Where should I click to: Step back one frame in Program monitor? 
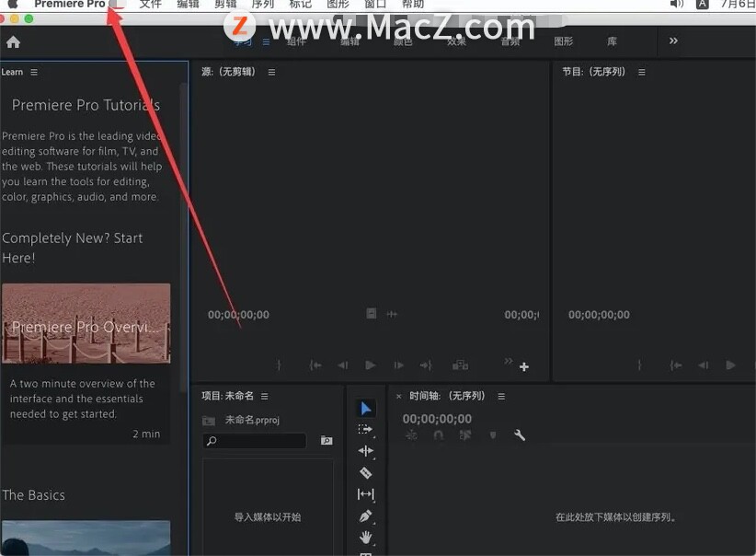704,365
